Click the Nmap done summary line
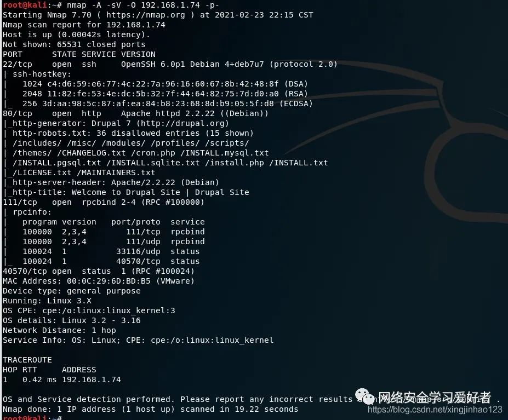The width and height of the screenshot is (508, 420). (150, 409)
